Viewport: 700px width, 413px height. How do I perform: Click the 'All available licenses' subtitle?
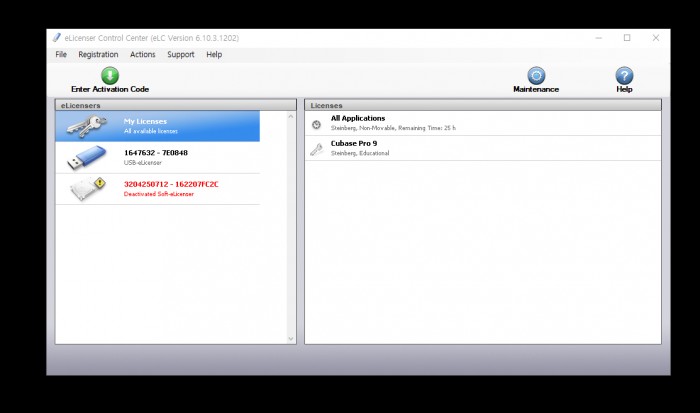pyautogui.click(x=151, y=131)
